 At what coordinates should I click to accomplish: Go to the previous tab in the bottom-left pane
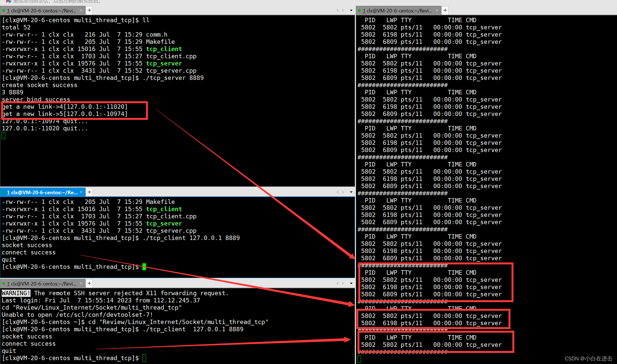pos(338,283)
